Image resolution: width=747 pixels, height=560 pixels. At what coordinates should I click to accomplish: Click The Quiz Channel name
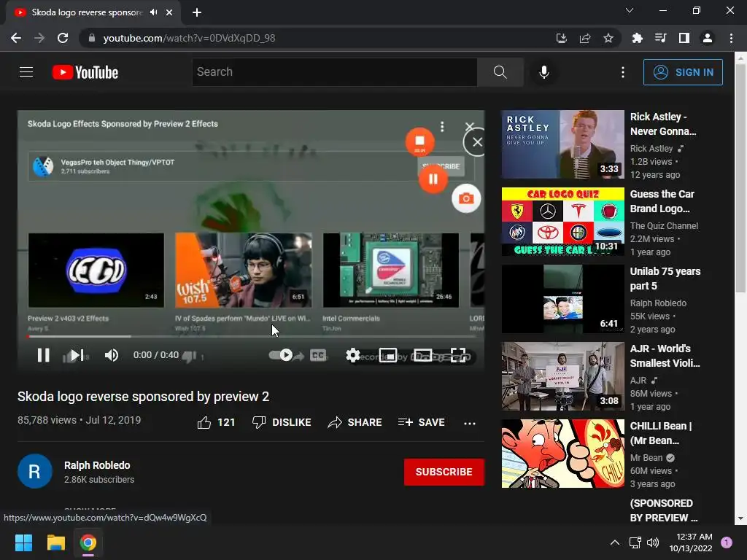pyautogui.click(x=664, y=226)
